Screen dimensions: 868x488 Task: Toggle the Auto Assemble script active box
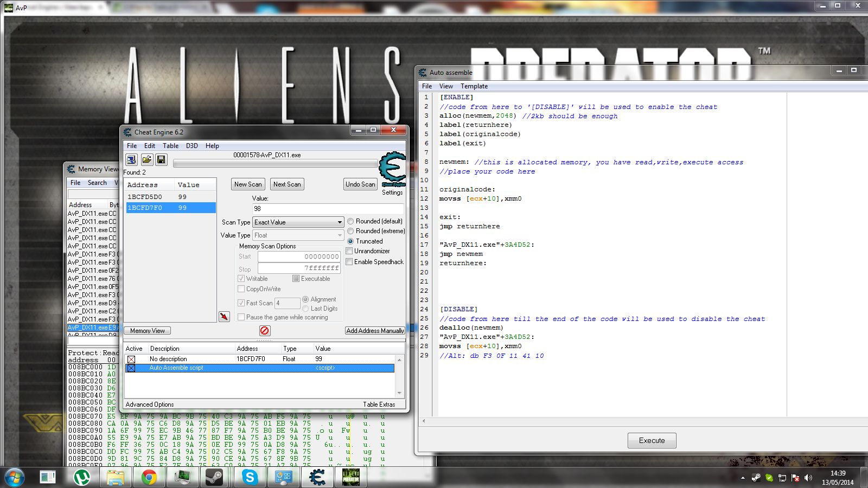[131, 368]
